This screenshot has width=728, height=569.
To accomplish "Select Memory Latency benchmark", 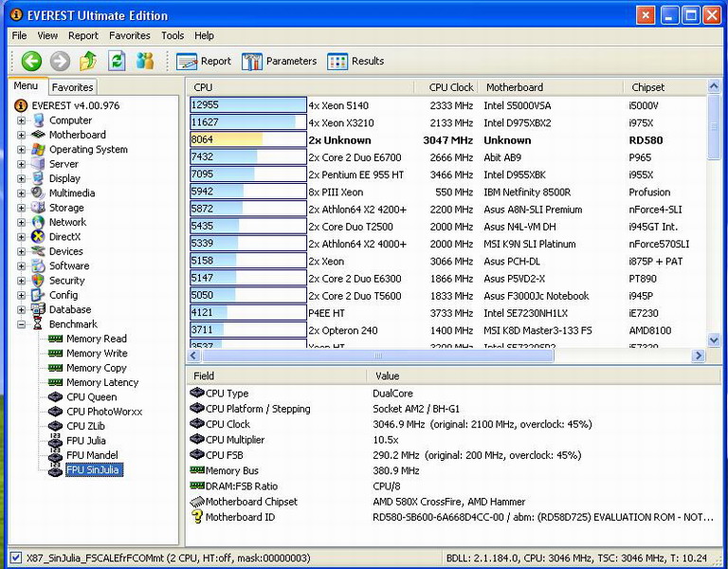I will [x=102, y=382].
